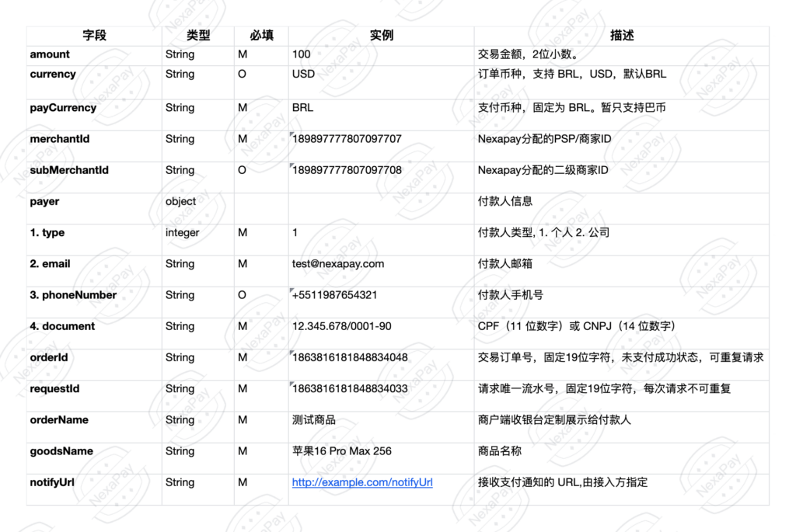
Task: Click the 必填 column header
Action: coord(261,35)
